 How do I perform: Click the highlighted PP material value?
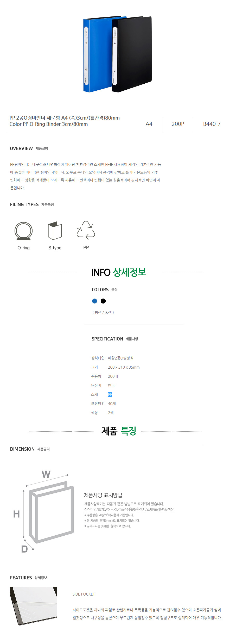tap(110, 394)
